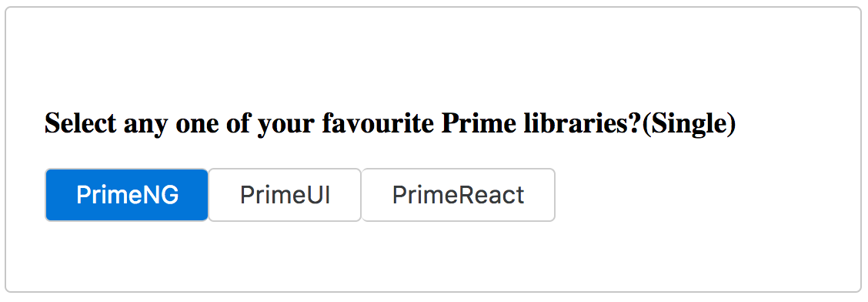Deselect the highlighted PrimeNG button

(127, 195)
